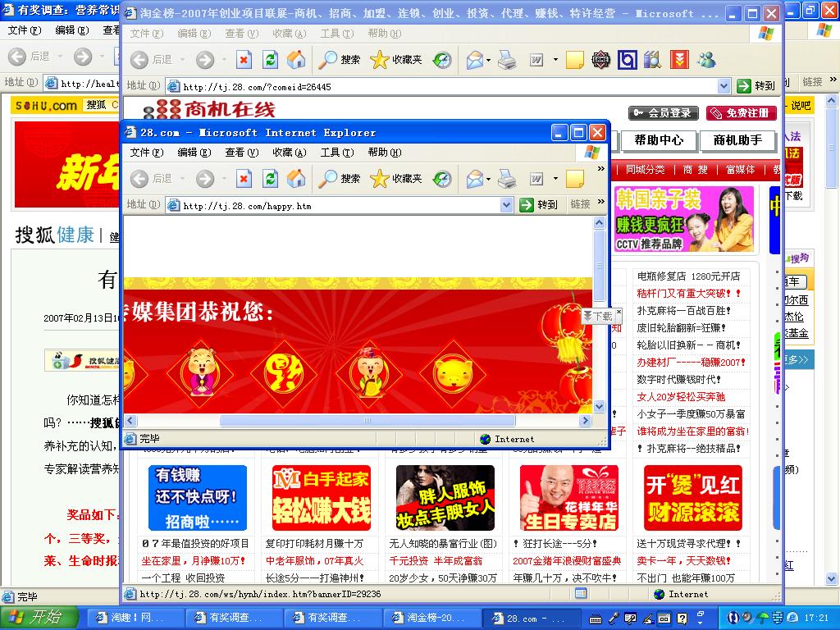
Task: Open 商机助手 tab on 商机在线 page
Action: coord(737,140)
